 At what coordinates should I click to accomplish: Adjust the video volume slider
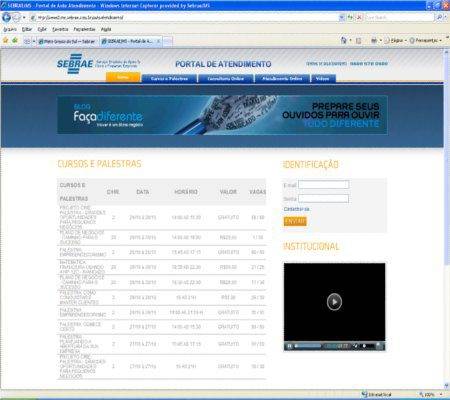click(x=367, y=346)
